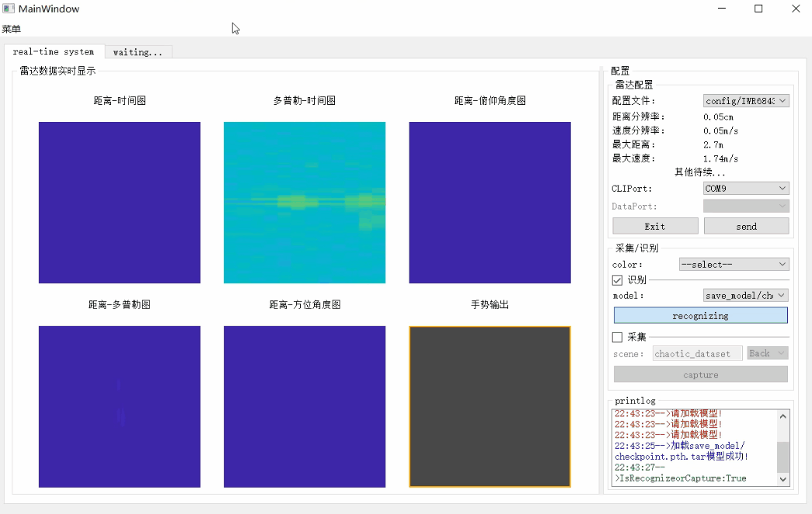Click the highlighted 手势输出 gesture output panel
This screenshot has height=514, width=812.
(489, 406)
